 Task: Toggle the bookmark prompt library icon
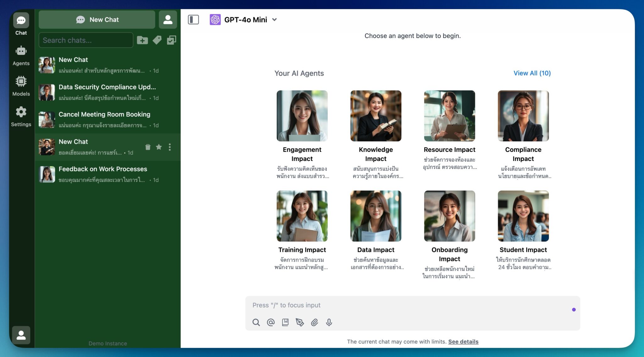(285, 322)
